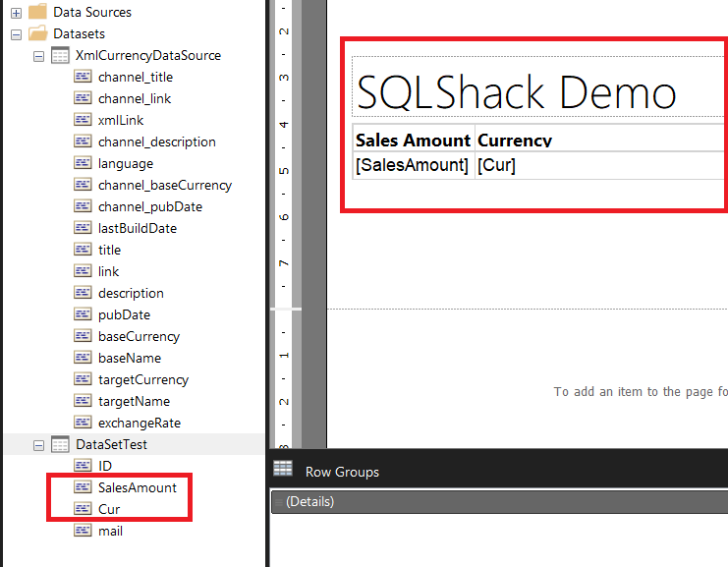Screen dimensions: 728x567
Task: Click the description field icon
Action: tap(83, 293)
